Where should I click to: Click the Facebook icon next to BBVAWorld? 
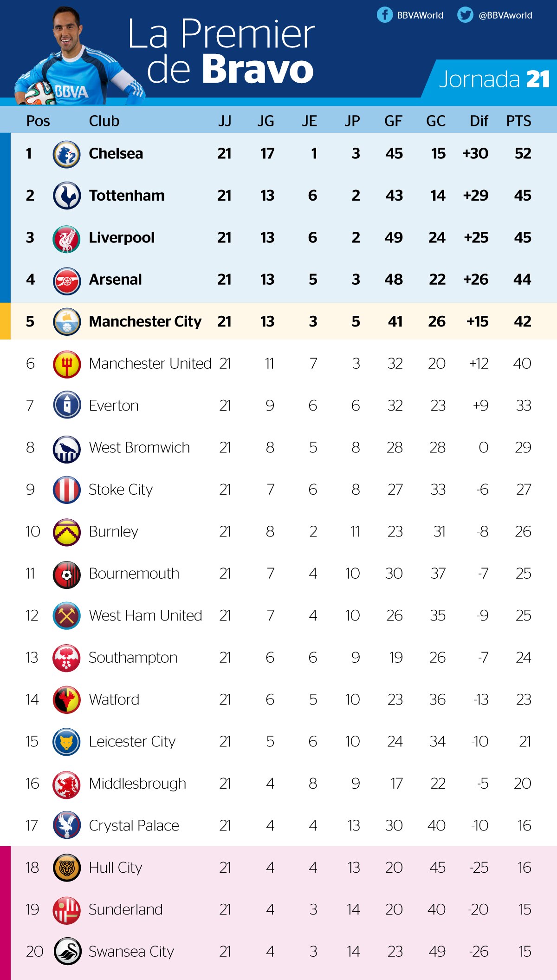[385, 15]
